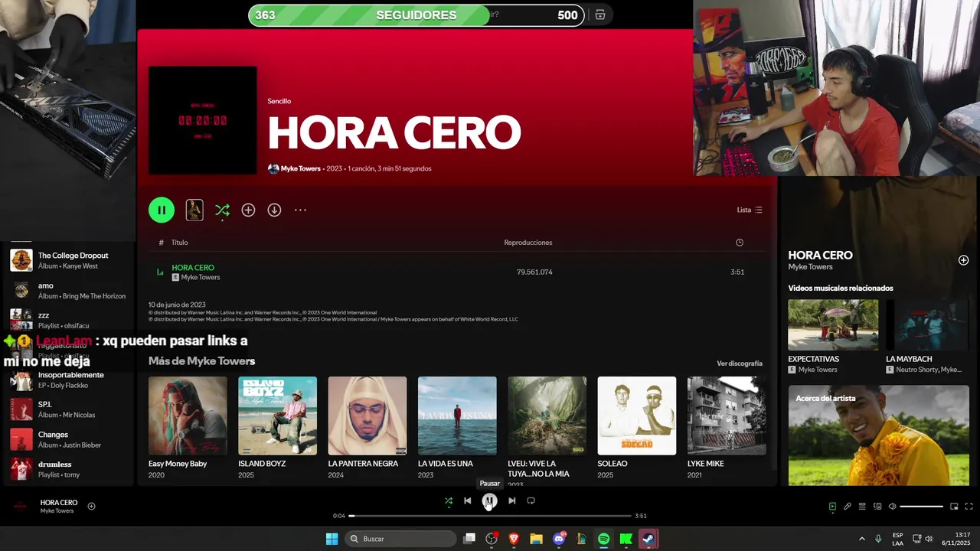Open the play queue icon
Viewport: 980px width, 551px height.
862,507
